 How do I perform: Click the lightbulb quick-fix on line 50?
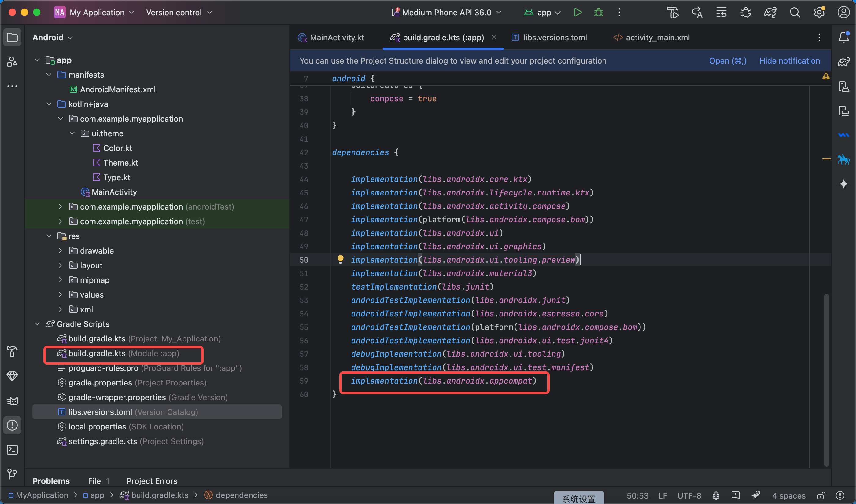[x=340, y=259]
